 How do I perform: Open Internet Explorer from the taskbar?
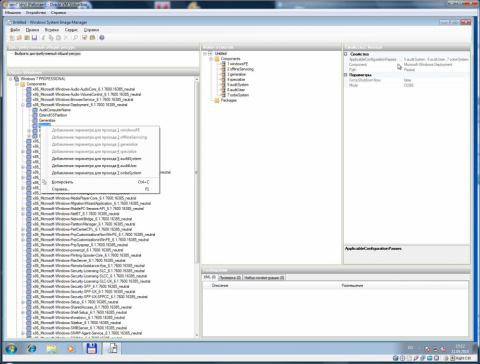32,349
